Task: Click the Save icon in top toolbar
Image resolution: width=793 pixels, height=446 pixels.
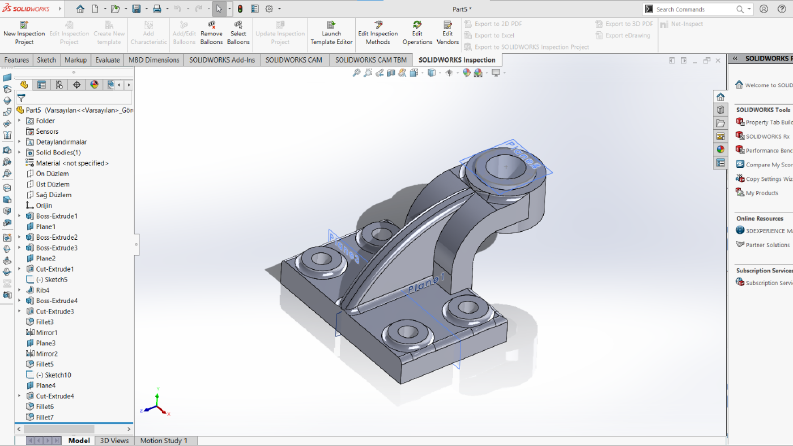Action: [x=137, y=9]
